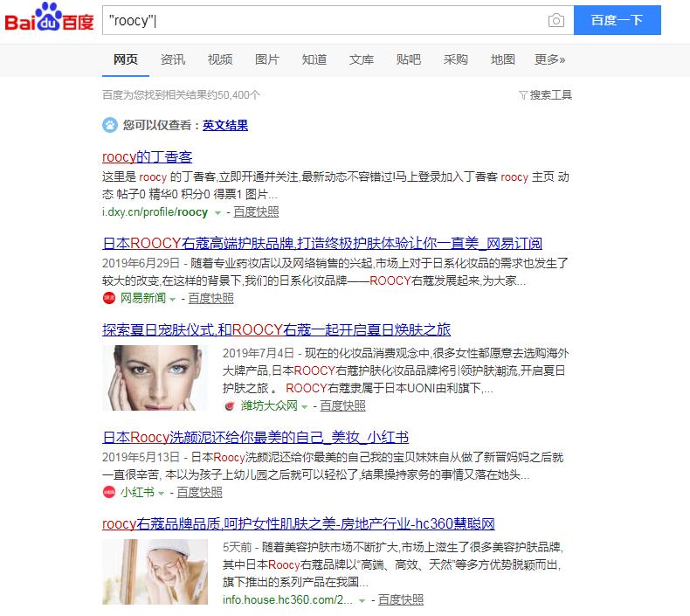690x616 pixels.
Task: Open 百度快照 for the 小红书 result
Action: [x=199, y=492]
